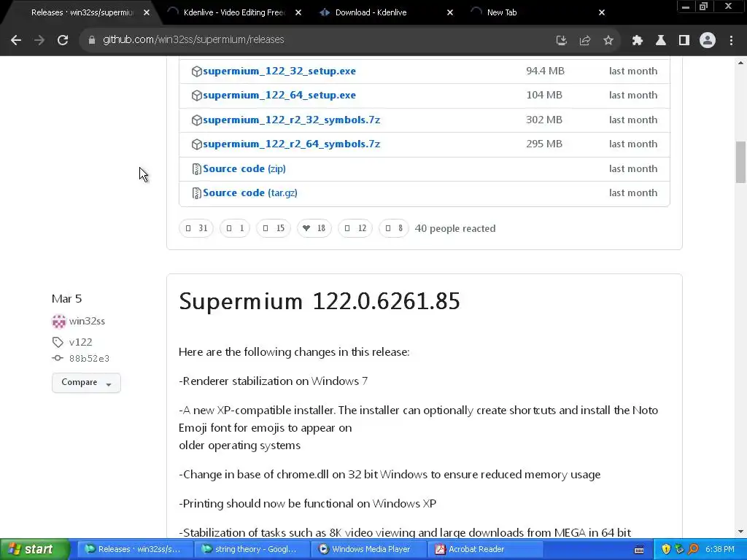
Task: Close the Download - Kdenlive tab
Action: (449, 13)
